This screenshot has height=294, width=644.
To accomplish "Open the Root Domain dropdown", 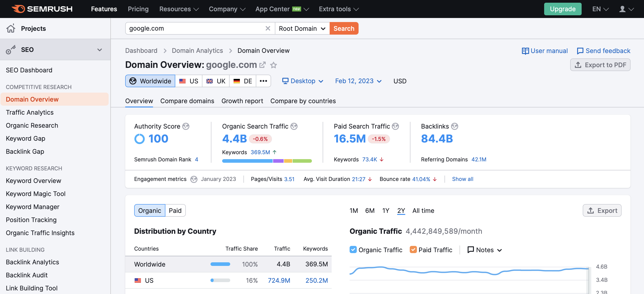I will 302,28.
